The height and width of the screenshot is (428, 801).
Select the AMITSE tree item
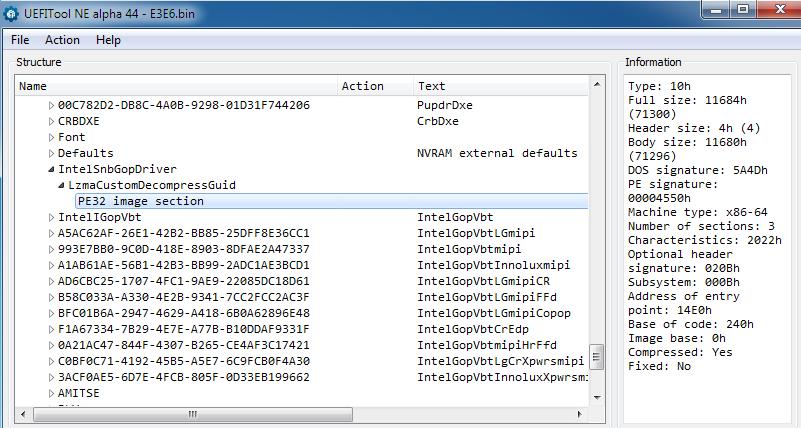[x=78, y=393]
